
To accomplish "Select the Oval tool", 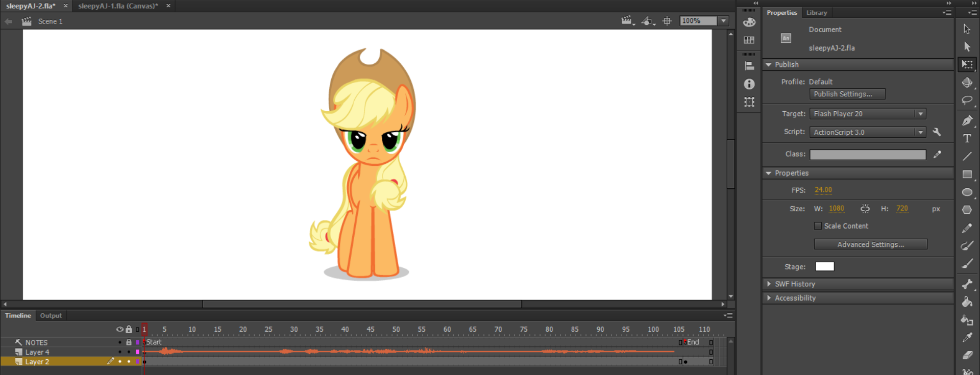I will point(967,192).
